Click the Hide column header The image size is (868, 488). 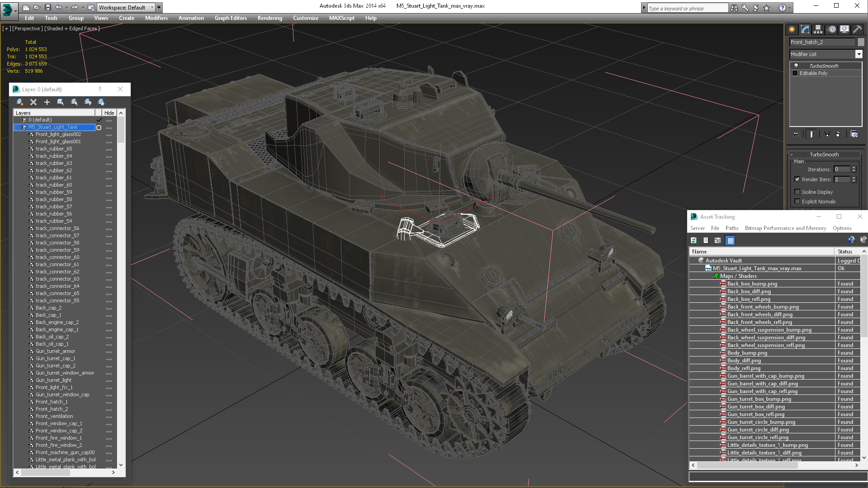(109, 113)
